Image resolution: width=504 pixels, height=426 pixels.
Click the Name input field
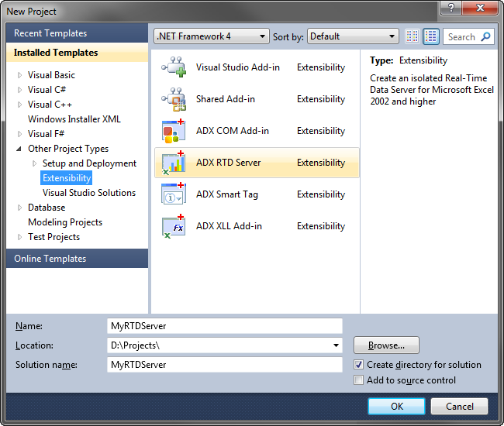[x=225, y=326]
